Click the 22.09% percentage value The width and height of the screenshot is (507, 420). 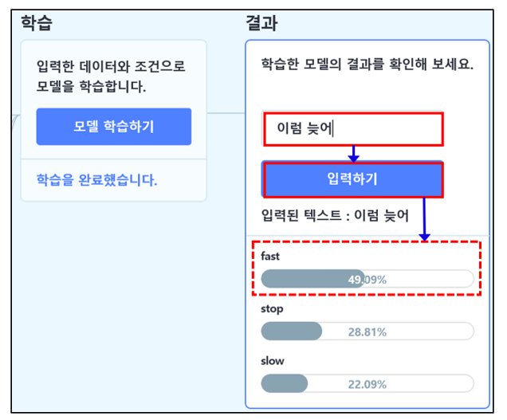tap(367, 384)
